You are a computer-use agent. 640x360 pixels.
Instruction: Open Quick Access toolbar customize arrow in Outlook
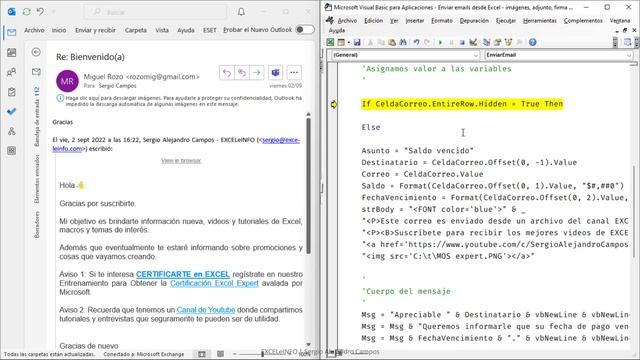coord(53,12)
